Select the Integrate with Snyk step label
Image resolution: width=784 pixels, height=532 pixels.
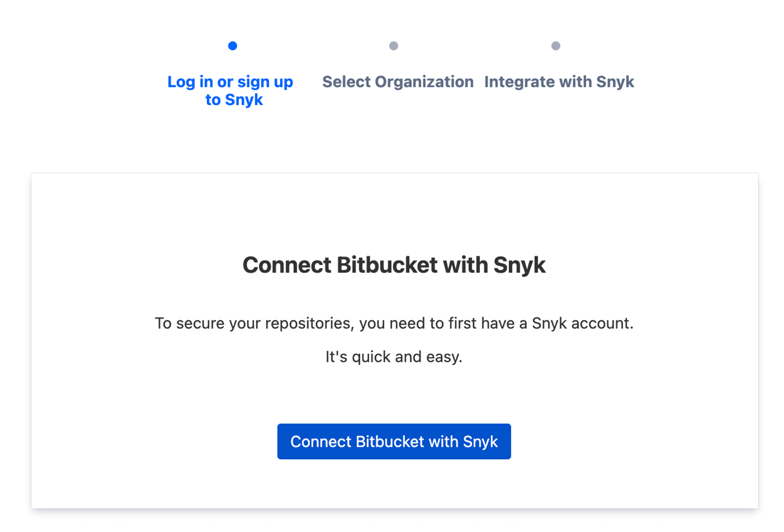point(559,82)
